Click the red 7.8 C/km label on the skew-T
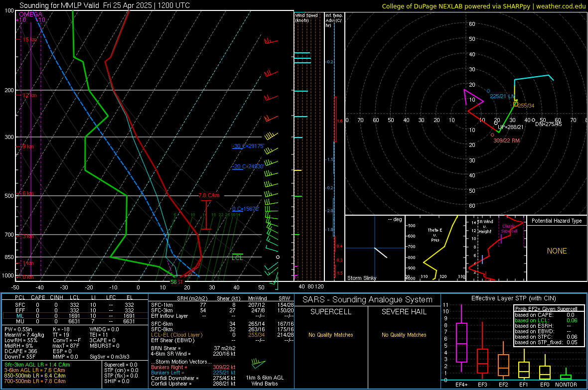588x390 pixels. click(x=209, y=195)
